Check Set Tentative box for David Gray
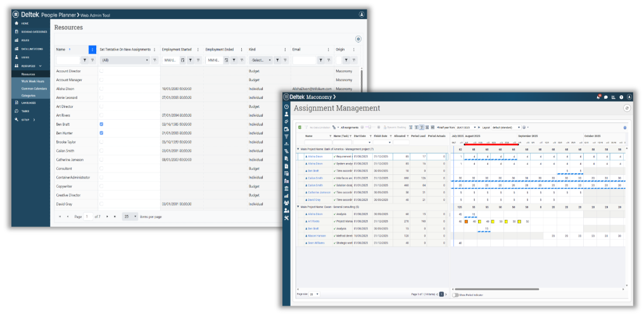 (101, 204)
